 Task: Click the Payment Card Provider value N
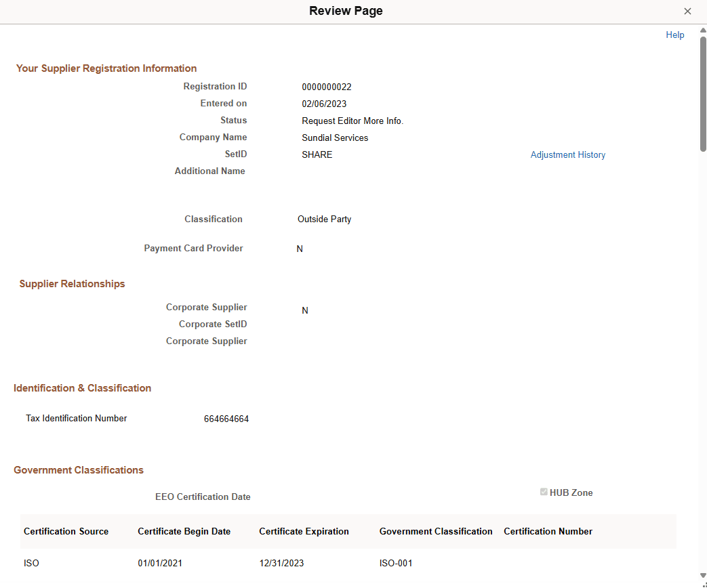click(x=300, y=249)
